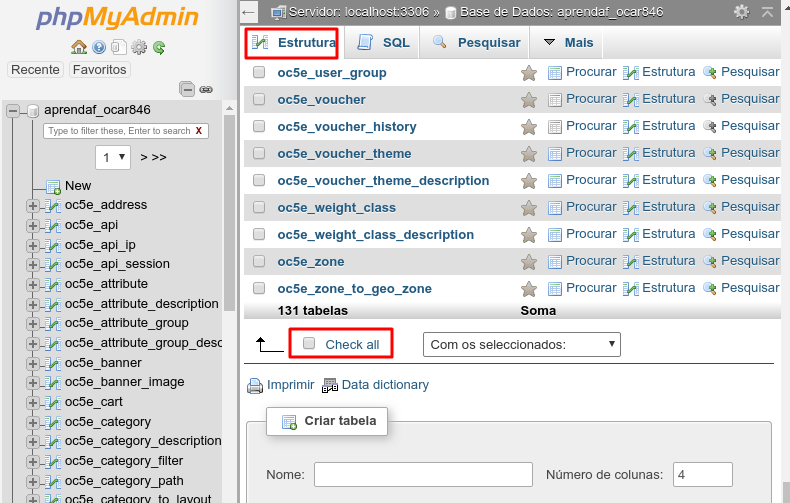Screen dimensions: 790x503
Task: Click the database icon beside aprendaf_ocar846
Action: (33, 110)
